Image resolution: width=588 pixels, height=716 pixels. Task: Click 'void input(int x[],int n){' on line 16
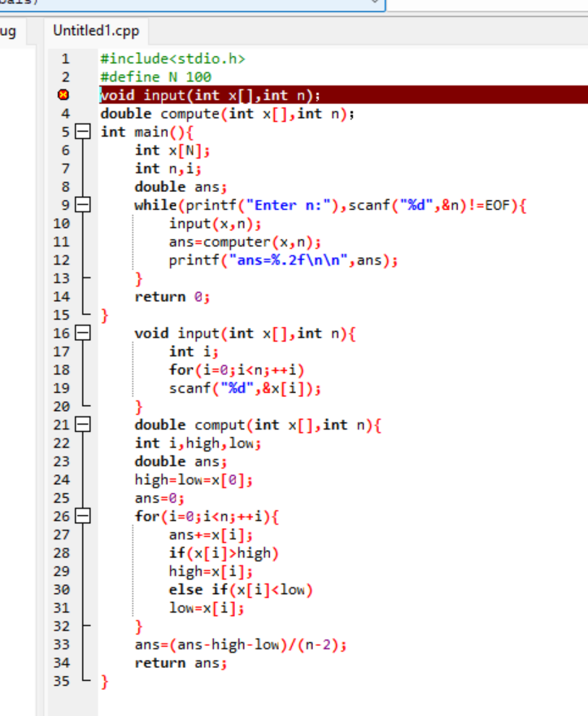click(x=245, y=334)
